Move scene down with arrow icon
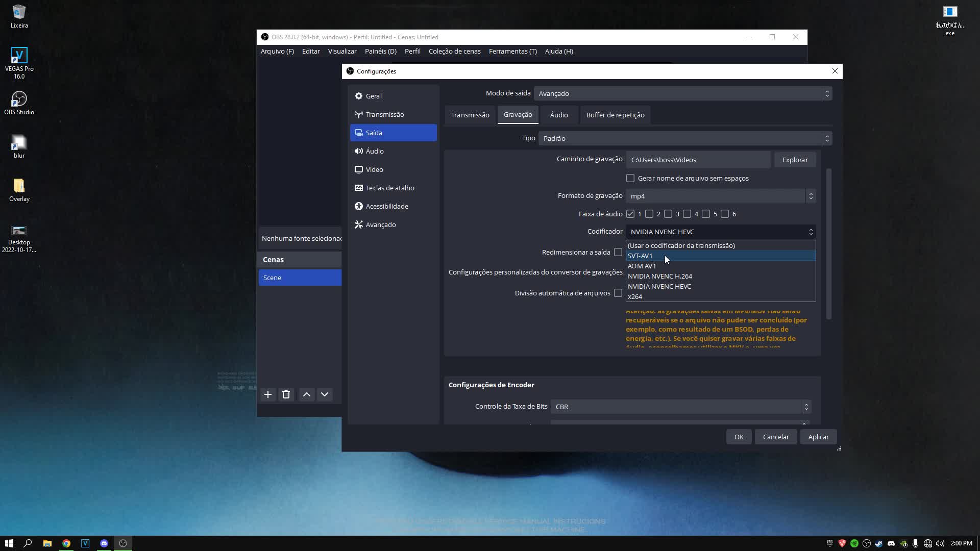980x551 pixels. tap(325, 394)
